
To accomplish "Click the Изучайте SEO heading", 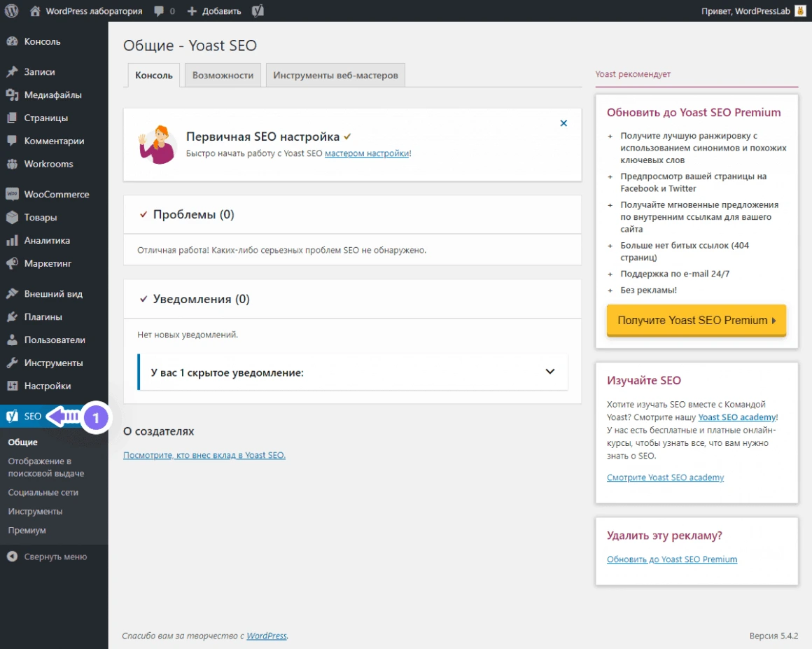I will [x=644, y=380].
